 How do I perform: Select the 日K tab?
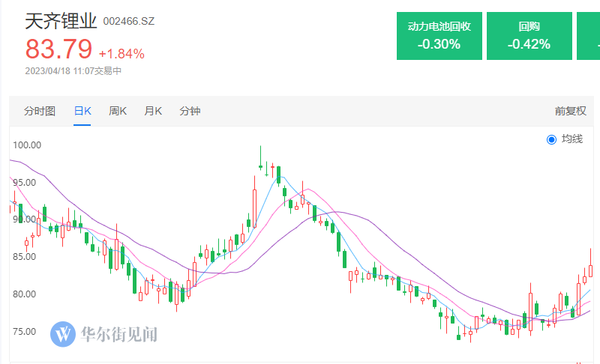tap(82, 111)
